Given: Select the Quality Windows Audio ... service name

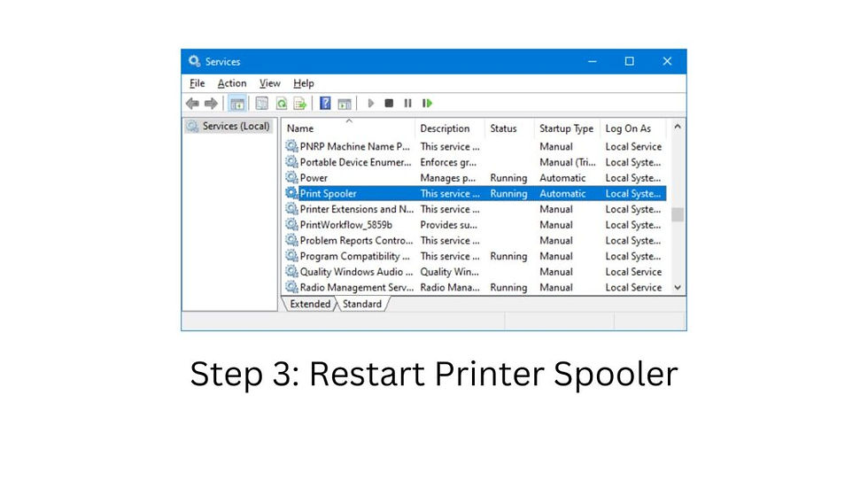Looking at the screenshot, I should coord(356,272).
